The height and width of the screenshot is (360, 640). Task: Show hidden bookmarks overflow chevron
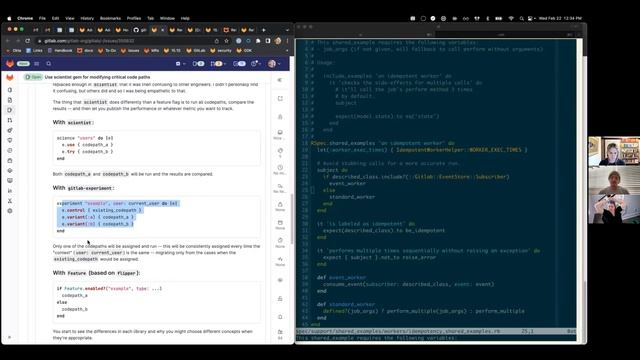pos(287,51)
